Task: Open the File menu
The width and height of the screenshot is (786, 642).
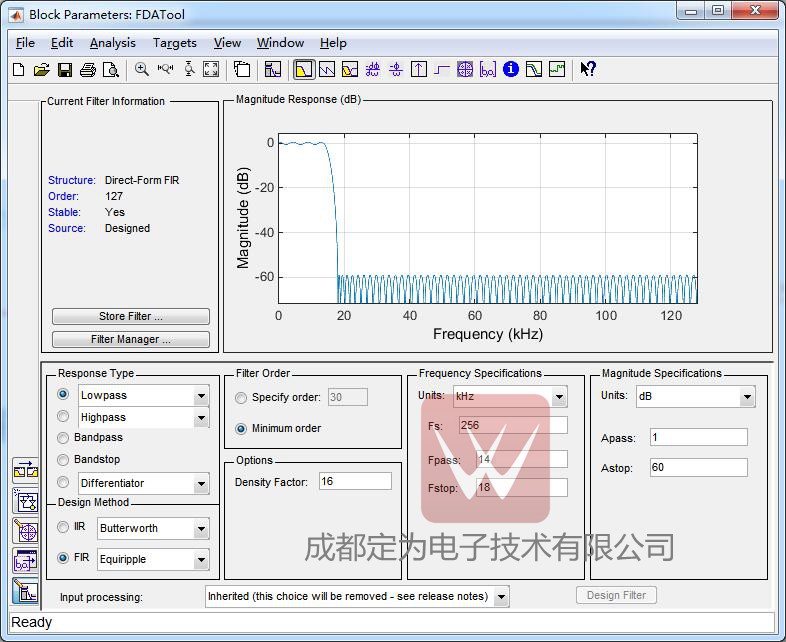Action: (x=25, y=43)
